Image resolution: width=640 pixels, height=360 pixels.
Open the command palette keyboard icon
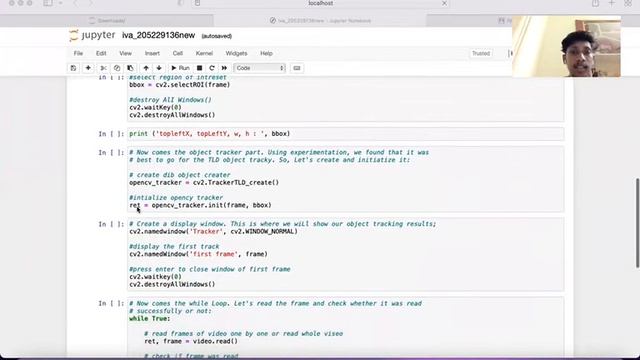(x=297, y=68)
